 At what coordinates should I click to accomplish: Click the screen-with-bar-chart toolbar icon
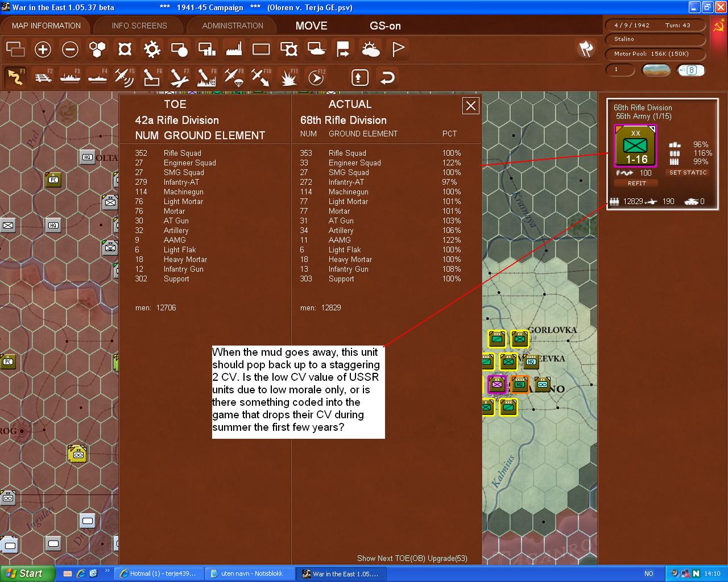tap(206, 49)
